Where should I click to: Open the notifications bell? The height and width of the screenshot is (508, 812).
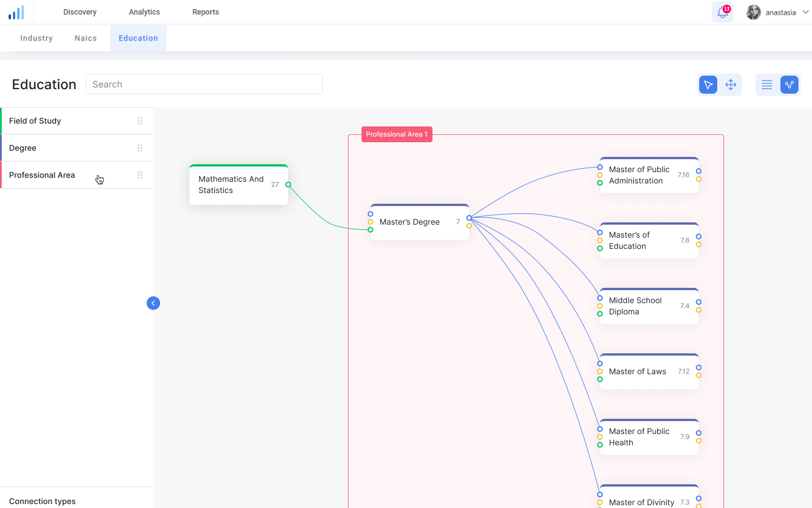(x=722, y=12)
